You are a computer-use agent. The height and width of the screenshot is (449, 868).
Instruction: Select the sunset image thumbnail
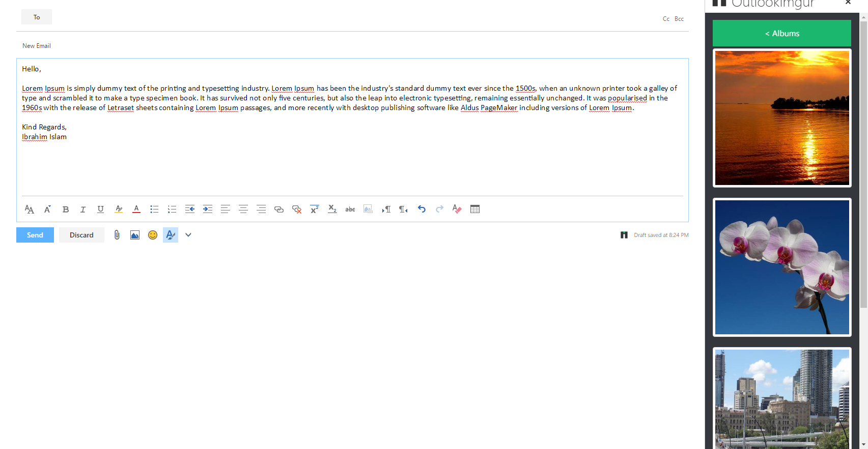pyautogui.click(x=782, y=118)
